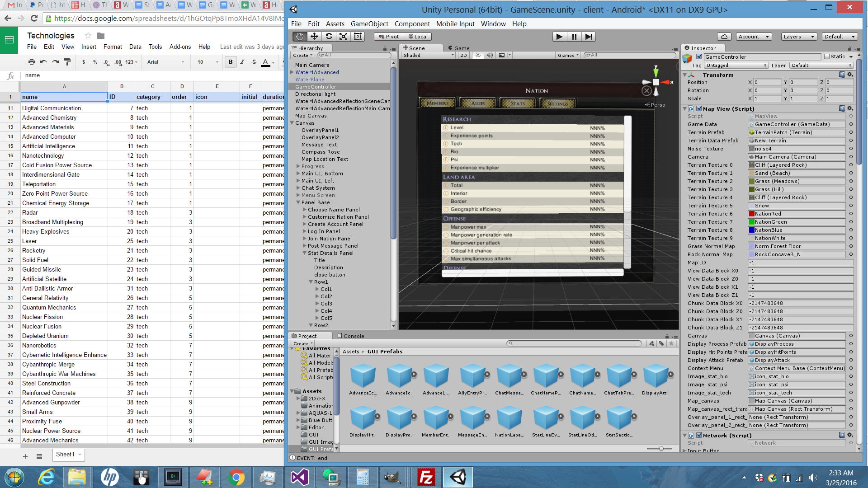Click the Pivot toggle button

coord(389,37)
